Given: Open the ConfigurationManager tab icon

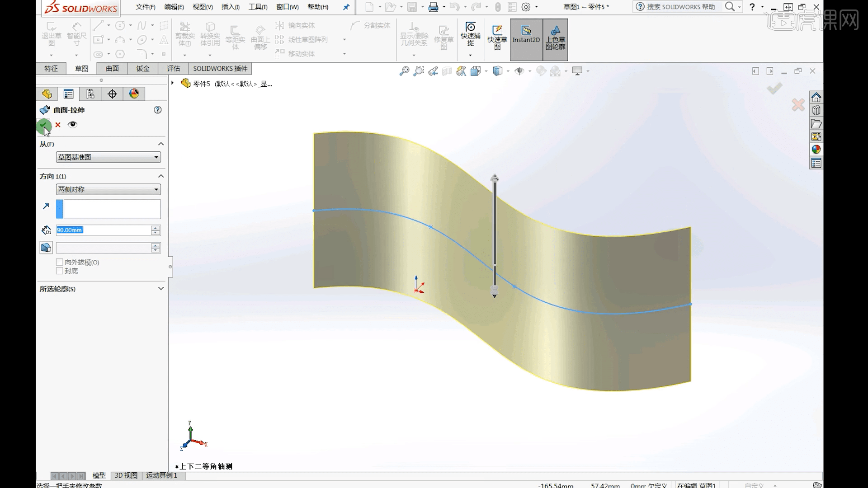Looking at the screenshot, I should click(90, 94).
